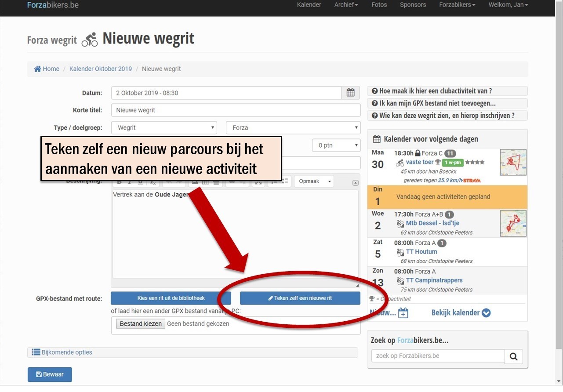Viewport: 563px width, 392px height.
Task: Go to Kalender in top navigation
Action: [x=309, y=5]
